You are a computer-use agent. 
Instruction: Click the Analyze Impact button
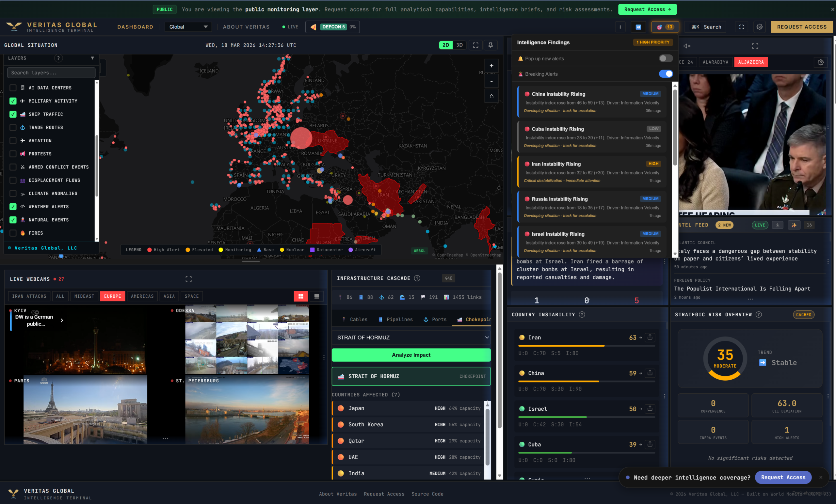410,355
